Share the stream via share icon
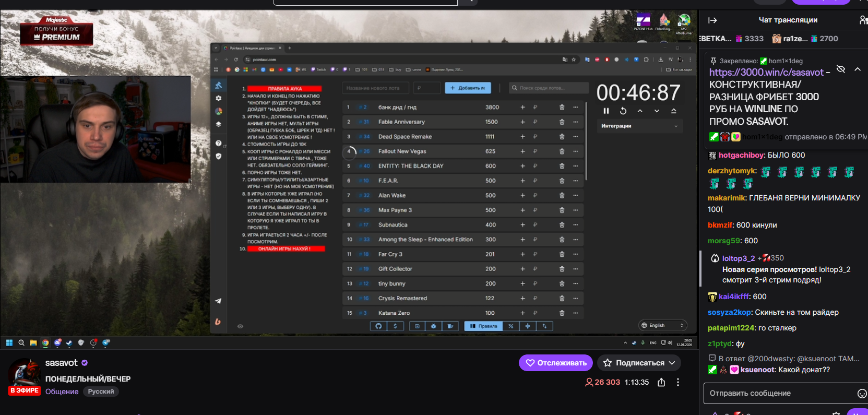The image size is (868, 415). tap(661, 382)
